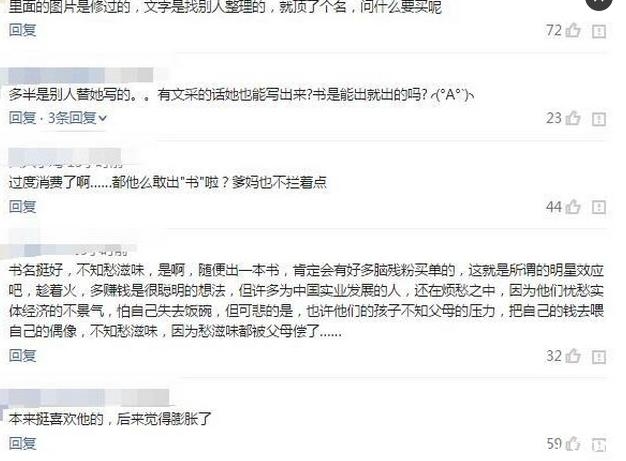Report the comment with 23 likes

[x=598, y=119]
